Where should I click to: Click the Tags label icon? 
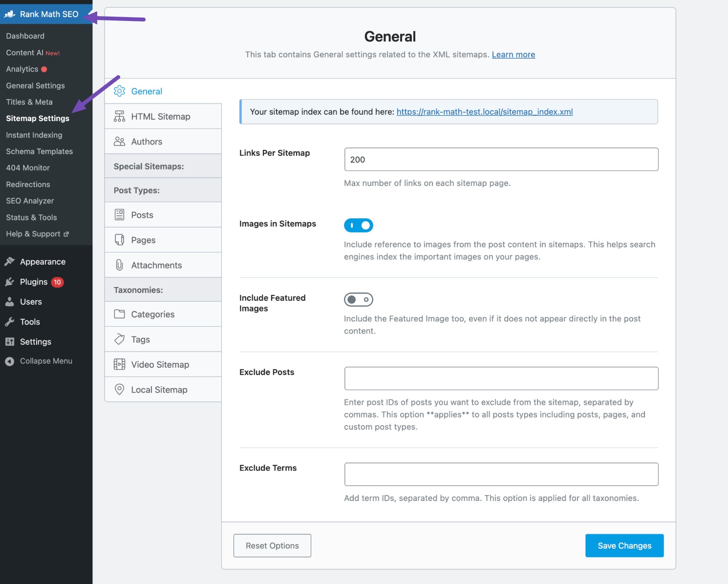tap(119, 339)
